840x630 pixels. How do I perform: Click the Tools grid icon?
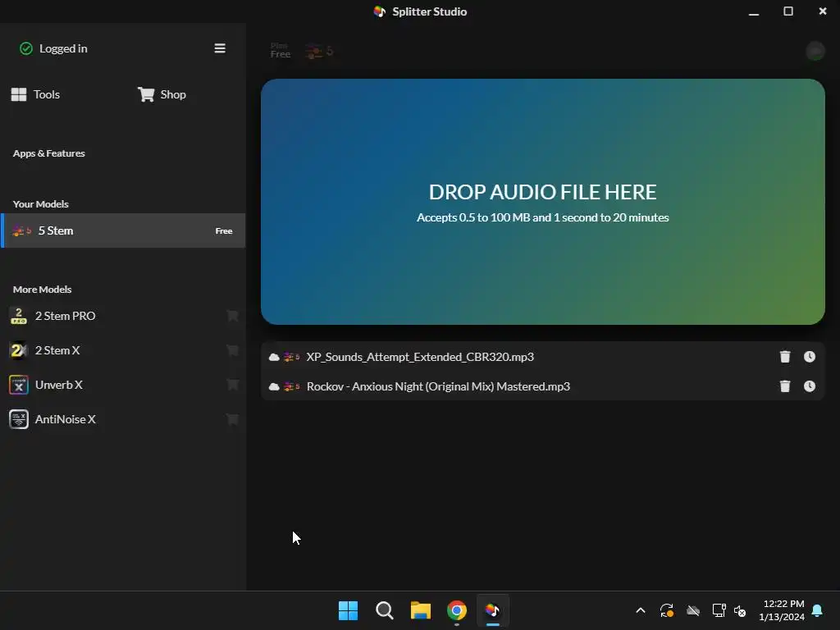pos(19,94)
